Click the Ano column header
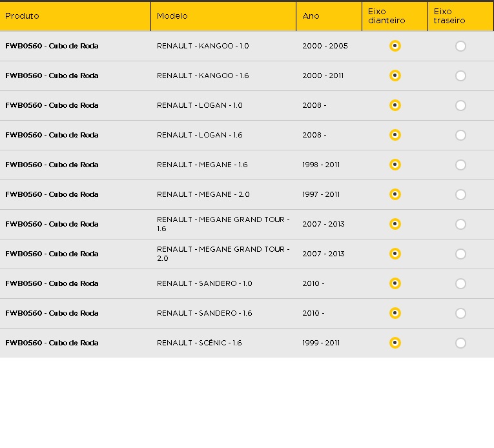Screen dimensions: 494x448 329,16
